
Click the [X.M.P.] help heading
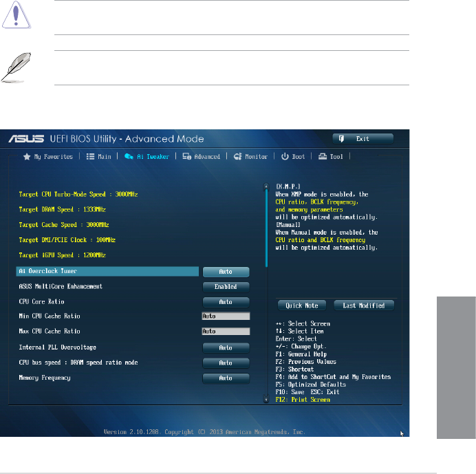tap(288, 186)
